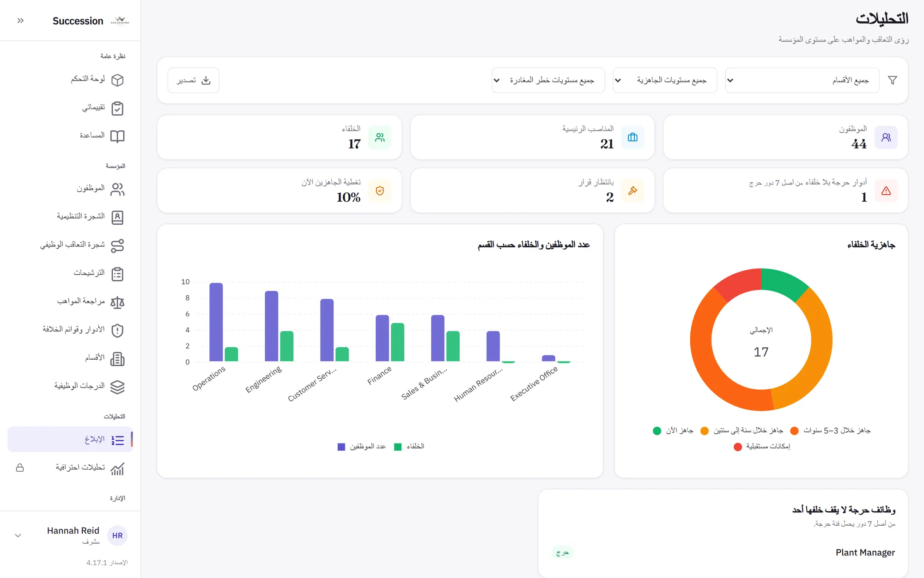Open الترشيحات clipboard list icon
The width and height of the screenshot is (924, 578).
point(117,274)
